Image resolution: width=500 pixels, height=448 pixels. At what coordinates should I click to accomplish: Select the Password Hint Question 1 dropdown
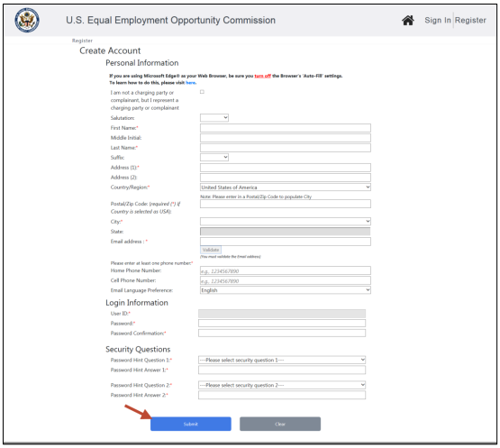[282, 360]
